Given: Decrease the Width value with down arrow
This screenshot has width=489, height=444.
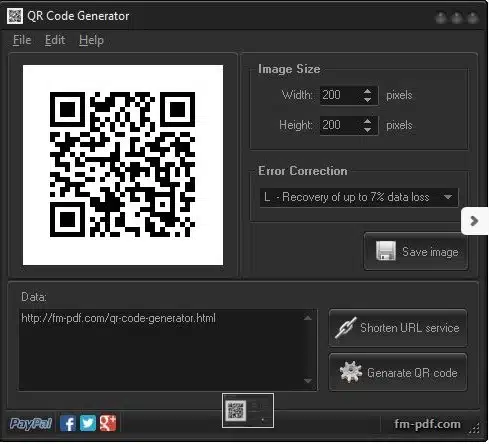Looking at the screenshot, I should (367, 100).
